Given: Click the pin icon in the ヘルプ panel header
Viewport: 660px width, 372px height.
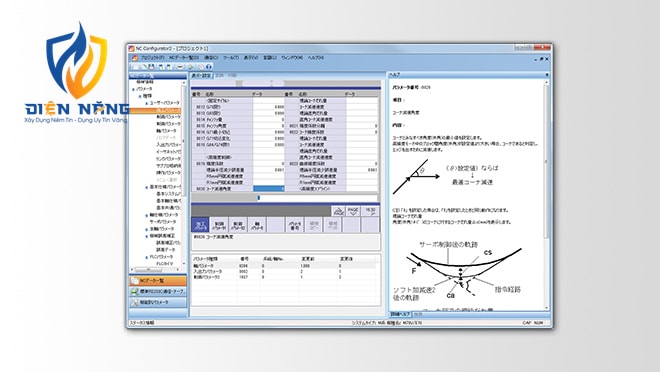Looking at the screenshot, I should coord(547,75).
